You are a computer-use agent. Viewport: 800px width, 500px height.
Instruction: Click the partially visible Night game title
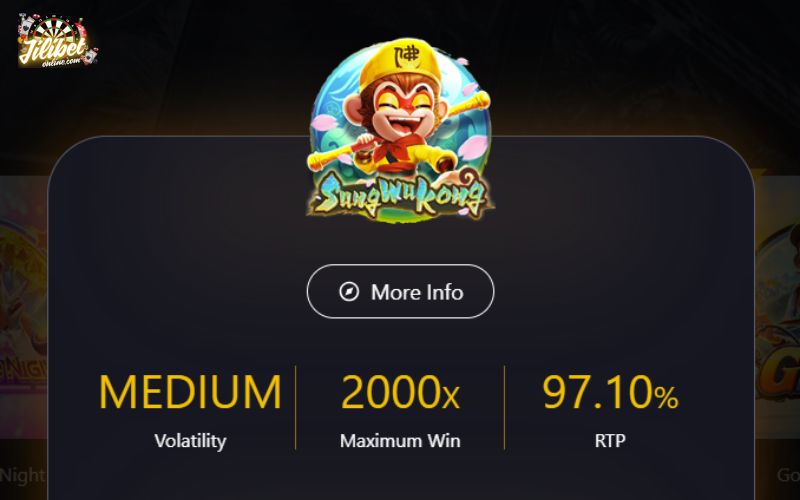pyautogui.click(x=22, y=475)
